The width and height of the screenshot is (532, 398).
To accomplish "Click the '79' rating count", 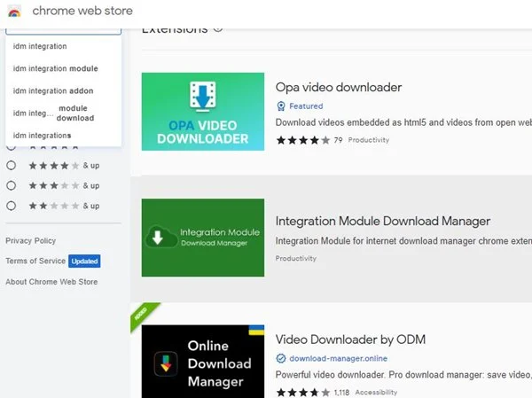I will pos(339,140).
